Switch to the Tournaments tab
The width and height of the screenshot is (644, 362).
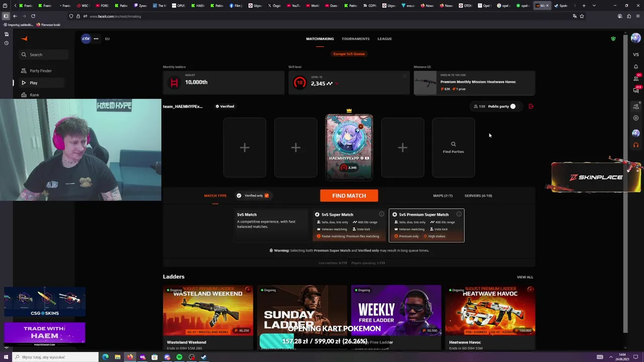(356, 39)
